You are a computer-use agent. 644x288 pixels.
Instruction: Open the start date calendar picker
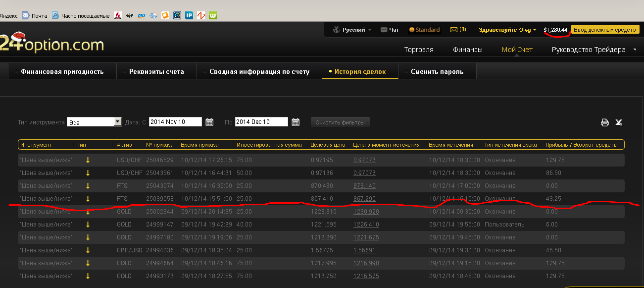point(209,122)
